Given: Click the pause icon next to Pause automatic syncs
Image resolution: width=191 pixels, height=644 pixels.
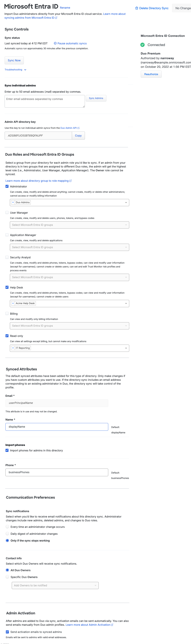Looking at the screenshot, I should [55, 43].
